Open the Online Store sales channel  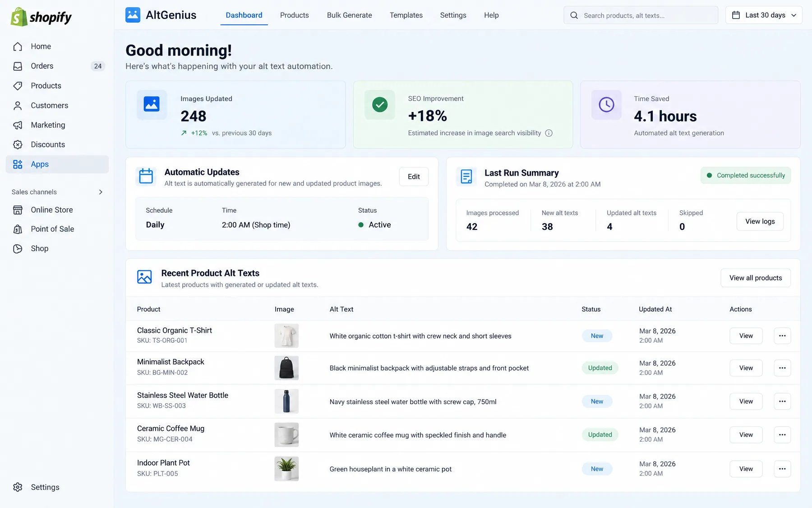point(57,210)
